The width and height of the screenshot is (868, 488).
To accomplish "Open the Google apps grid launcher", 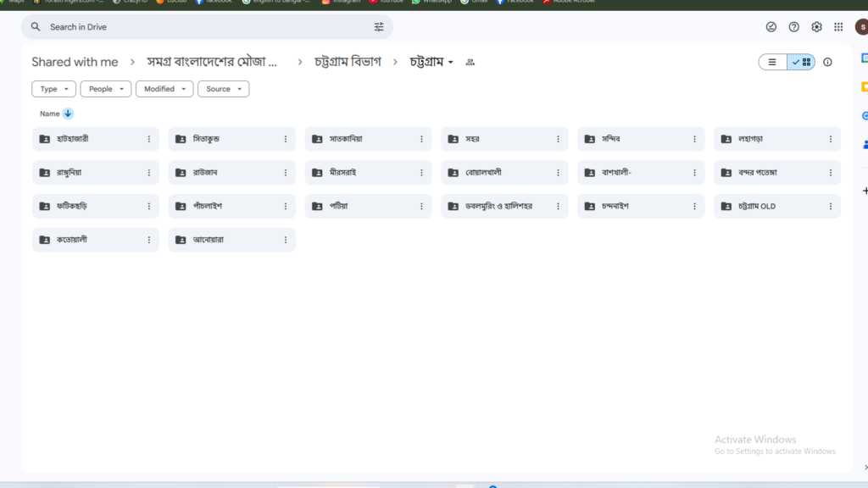I will pyautogui.click(x=838, y=27).
